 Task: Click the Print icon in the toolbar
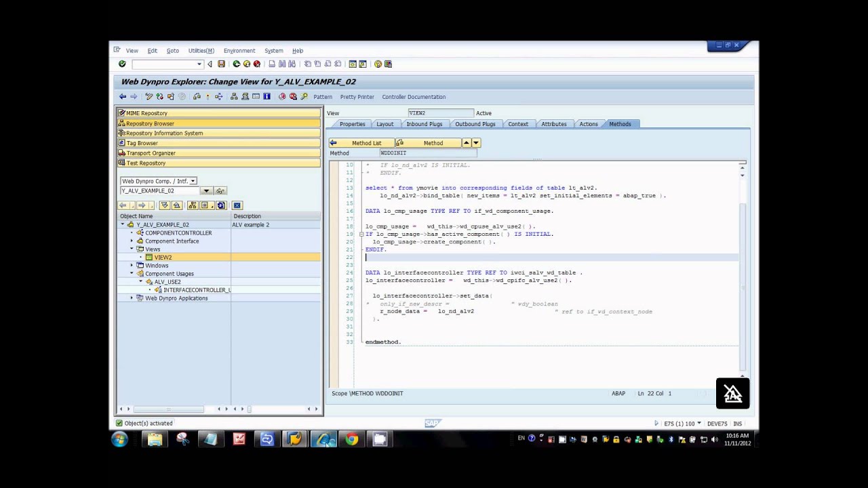pyautogui.click(x=272, y=64)
